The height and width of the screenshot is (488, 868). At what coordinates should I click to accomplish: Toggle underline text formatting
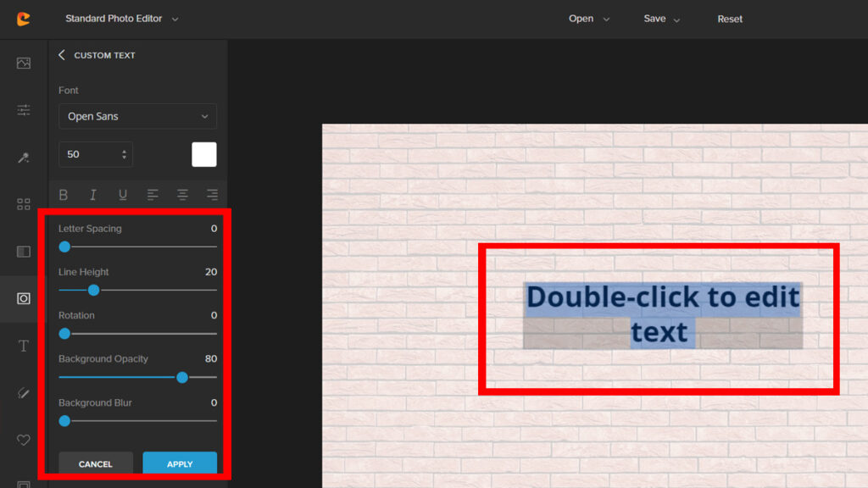(x=123, y=195)
